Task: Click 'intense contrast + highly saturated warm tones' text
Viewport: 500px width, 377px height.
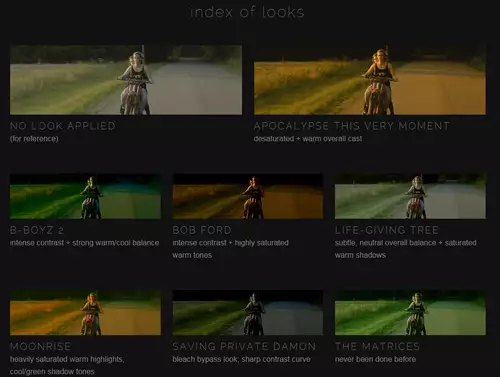Action: (231, 249)
